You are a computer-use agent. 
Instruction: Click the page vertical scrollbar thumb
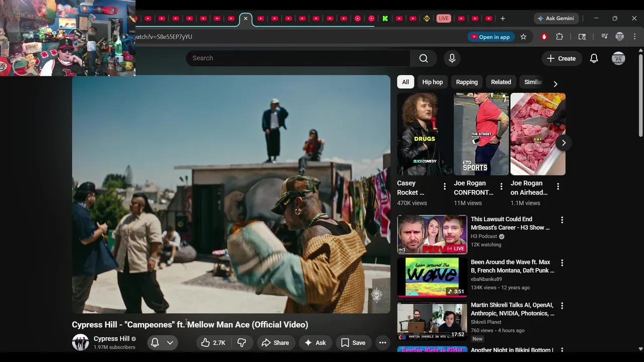(640, 95)
